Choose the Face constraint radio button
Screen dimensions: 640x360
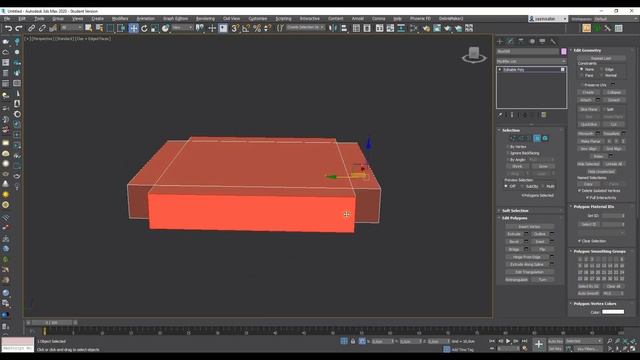click(x=582, y=76)
